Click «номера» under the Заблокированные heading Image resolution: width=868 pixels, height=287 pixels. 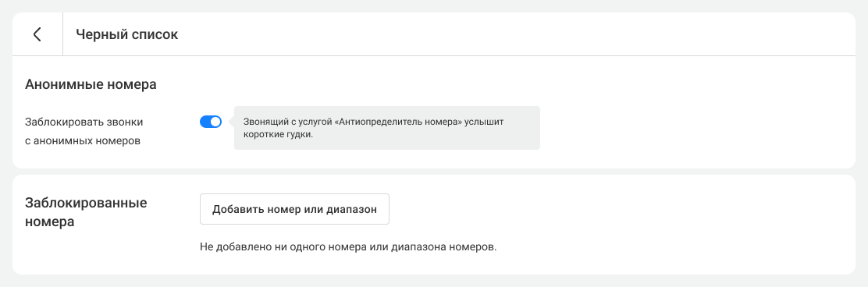[50, 222]
